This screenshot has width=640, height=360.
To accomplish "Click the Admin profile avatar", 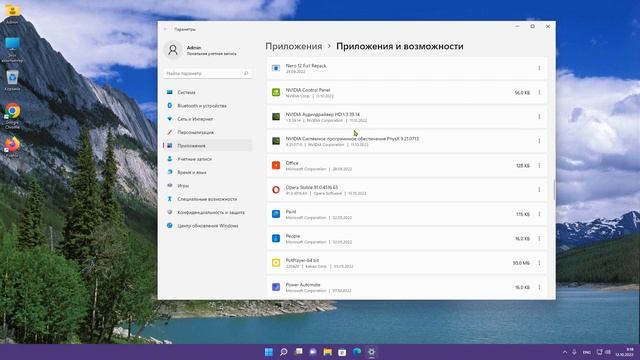I will 173,50.
